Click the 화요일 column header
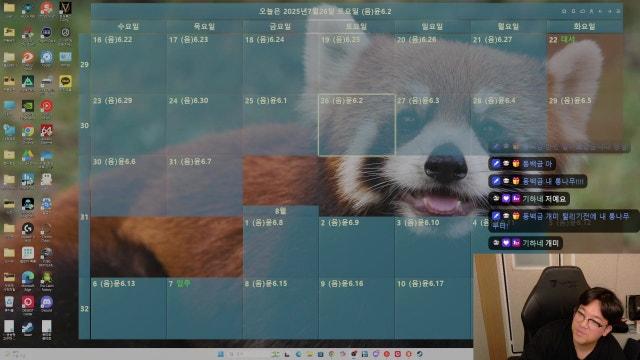This screenshot has height=360, width=640. pos(584,27)
